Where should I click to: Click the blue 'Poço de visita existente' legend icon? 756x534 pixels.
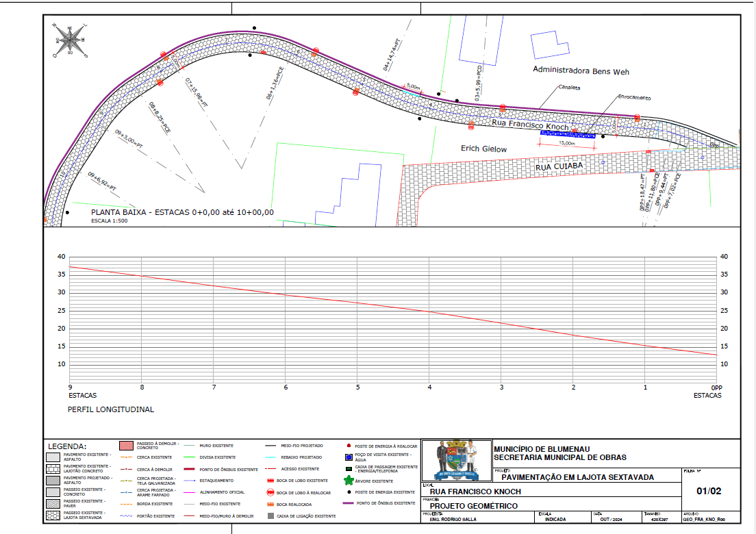[x=349, y=457]
